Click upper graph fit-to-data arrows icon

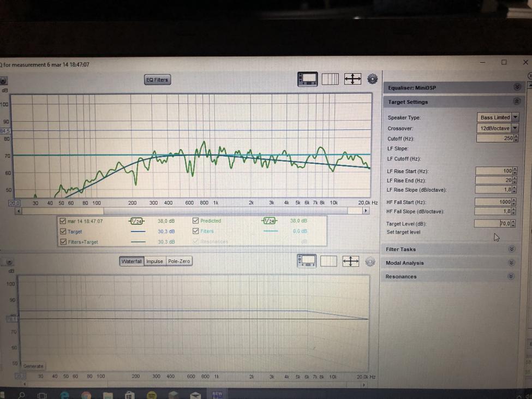352,79
